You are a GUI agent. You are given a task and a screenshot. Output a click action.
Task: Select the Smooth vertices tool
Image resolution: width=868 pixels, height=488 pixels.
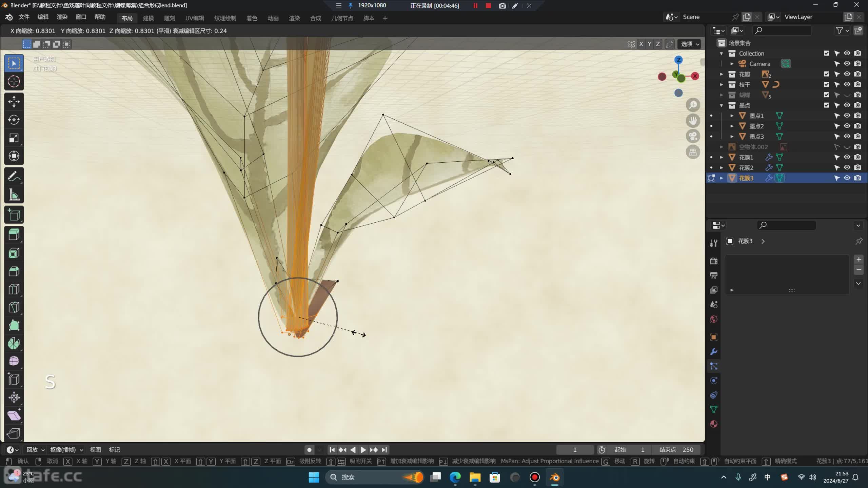pos(14,361)
